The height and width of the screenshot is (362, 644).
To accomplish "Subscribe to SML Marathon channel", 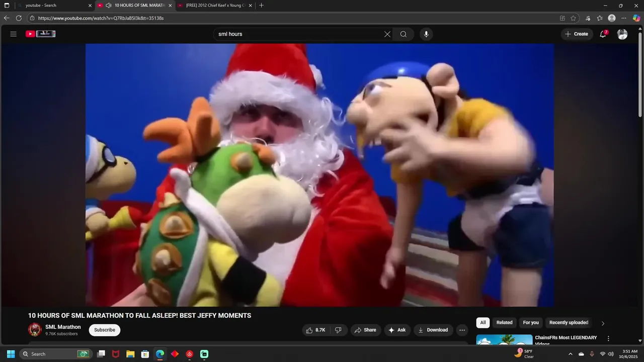I will tap(105, 330).
